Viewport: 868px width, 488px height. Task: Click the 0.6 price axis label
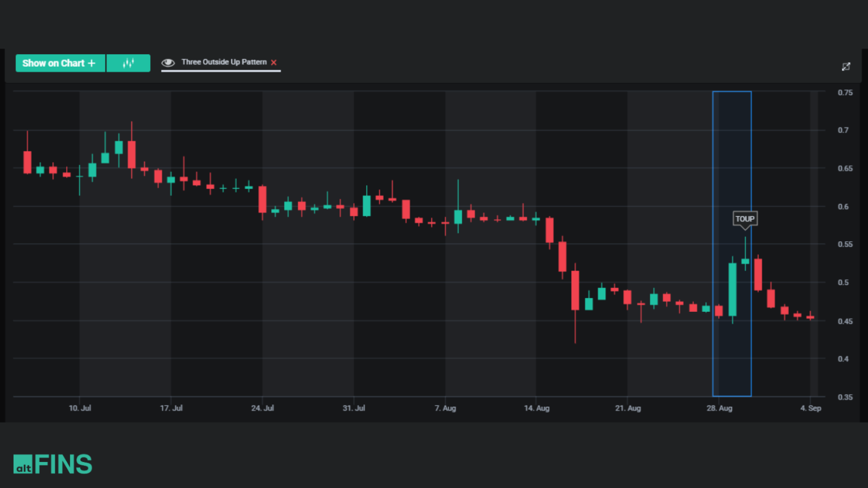(843, 207)
